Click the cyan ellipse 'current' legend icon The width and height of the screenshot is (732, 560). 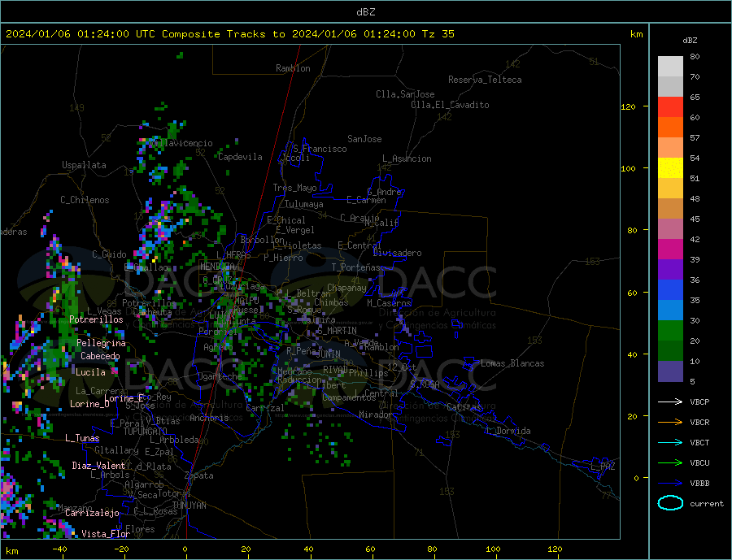pos(670,503)
